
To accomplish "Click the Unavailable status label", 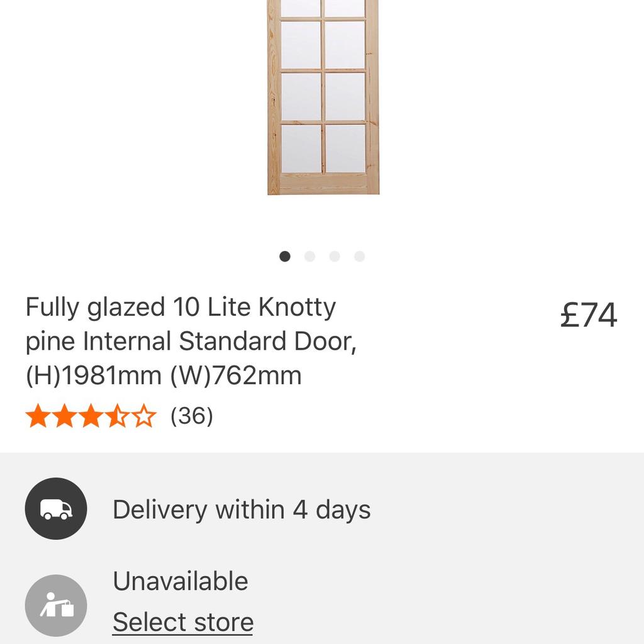I will tap(179, 580).
